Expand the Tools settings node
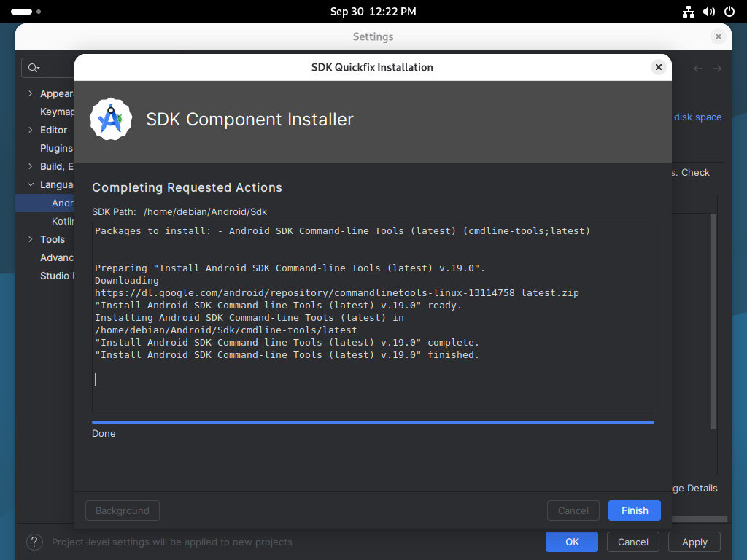This screenshot has width=747, height=560. [x=30, y=239]
